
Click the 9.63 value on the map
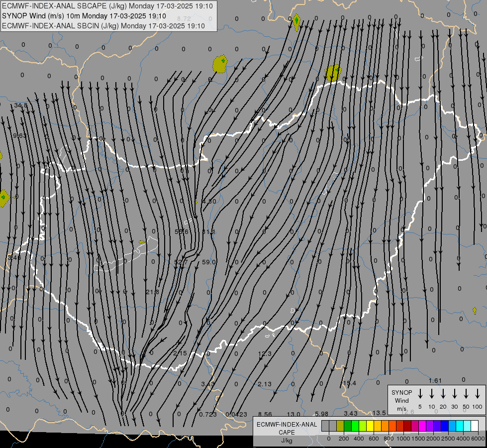(19, 135)
